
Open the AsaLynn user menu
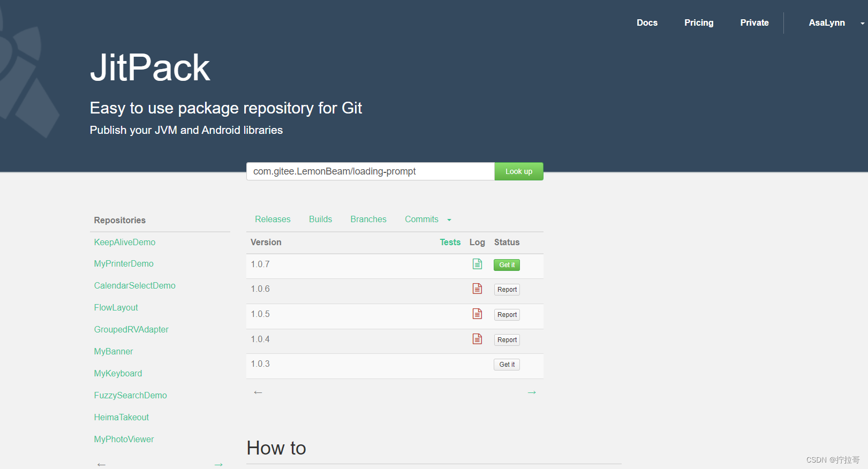pos(827,22)
